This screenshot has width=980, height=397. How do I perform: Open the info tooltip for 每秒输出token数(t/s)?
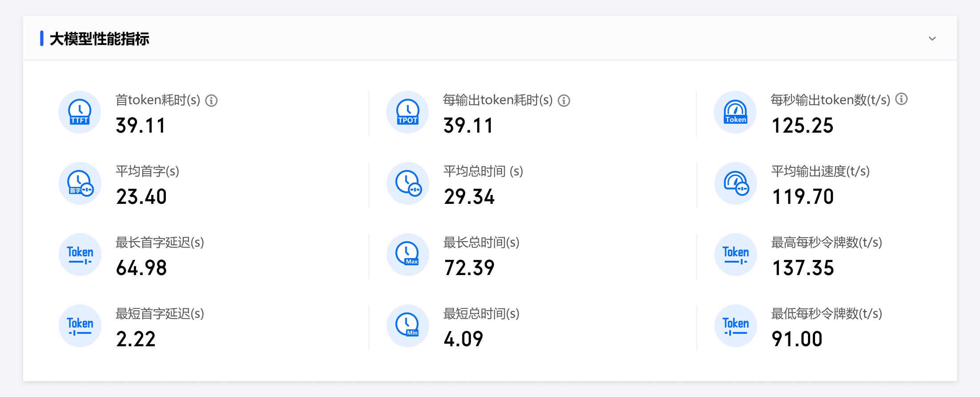coord(901,99)
